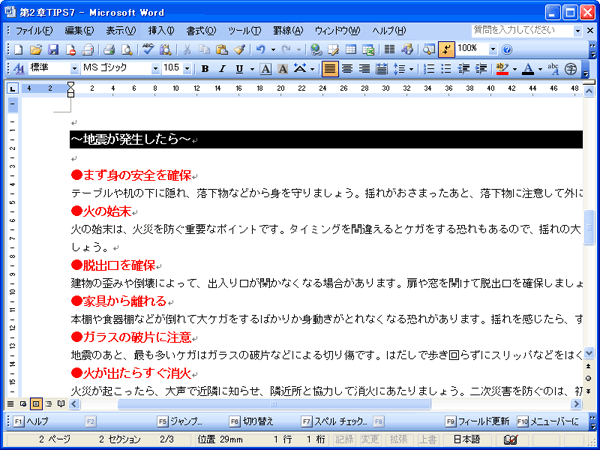600x450 pixels.
Task: Toggle show formatting marks button
Action: tap(446, 49)
